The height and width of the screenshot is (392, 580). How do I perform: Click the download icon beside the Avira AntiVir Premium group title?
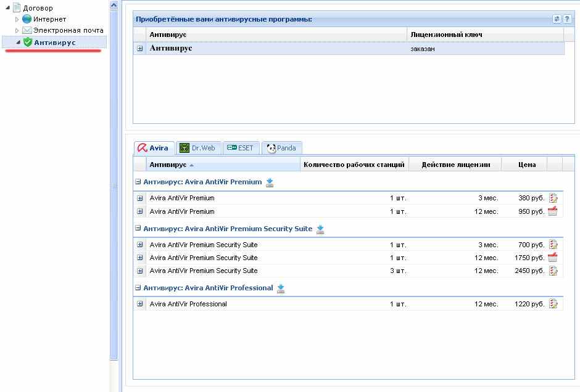[270, 182]
